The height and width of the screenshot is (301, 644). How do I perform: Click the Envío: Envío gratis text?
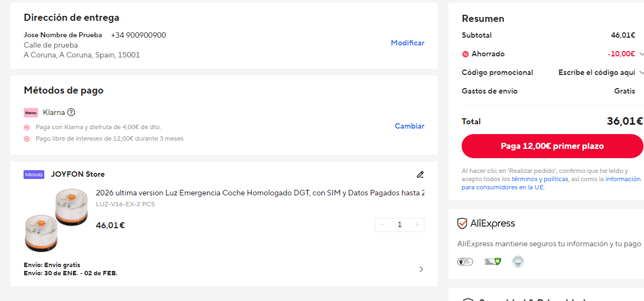51,265
